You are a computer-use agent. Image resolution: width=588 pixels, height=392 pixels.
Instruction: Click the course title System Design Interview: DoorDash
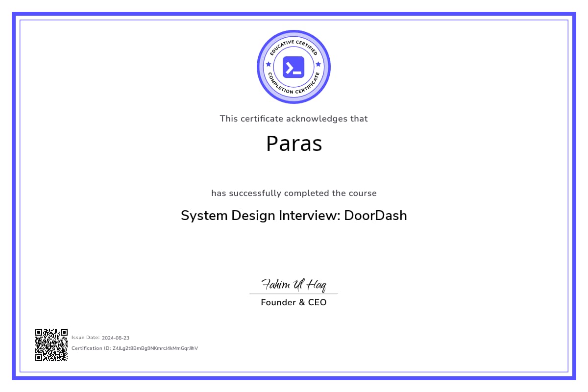[294, 216]
